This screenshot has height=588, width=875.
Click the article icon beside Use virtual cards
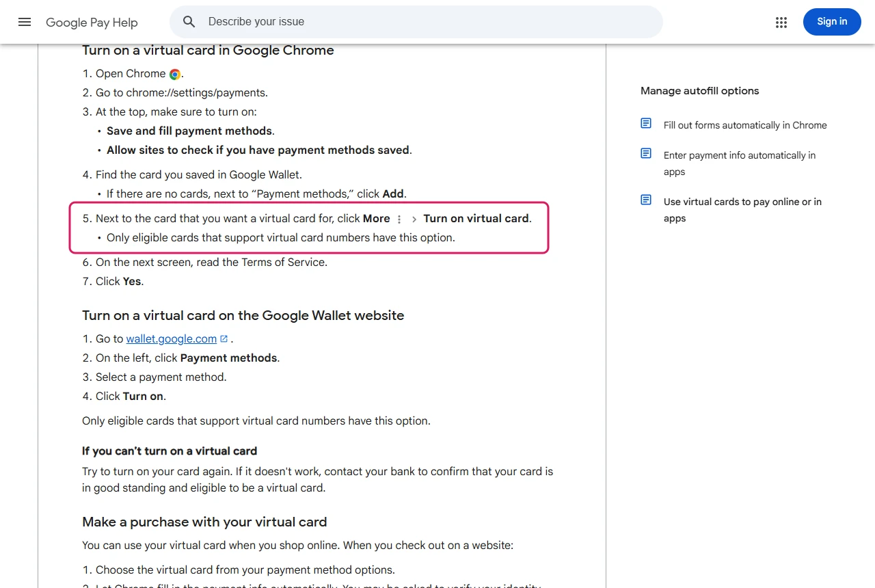[646, 200]
